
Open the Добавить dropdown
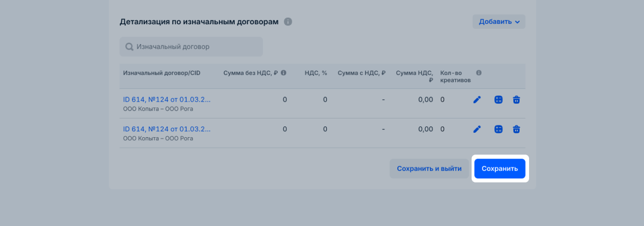tap(499, 22)
